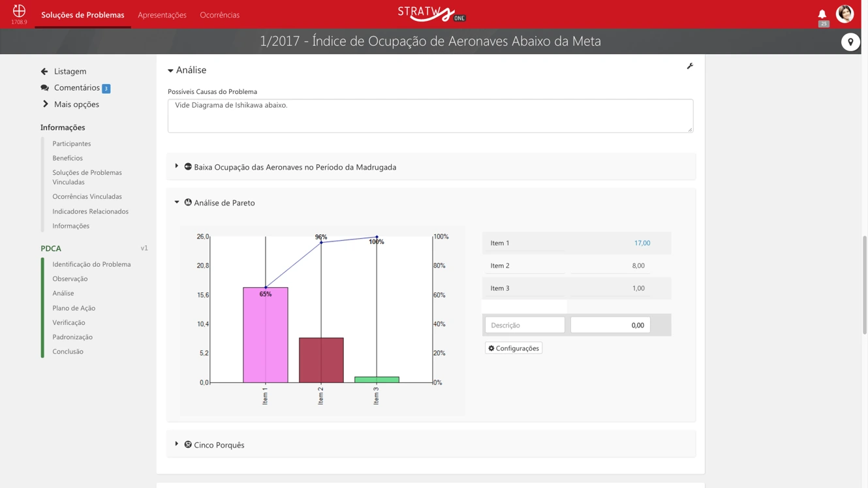Click the comments speech bubble icon

pos(44,87)
